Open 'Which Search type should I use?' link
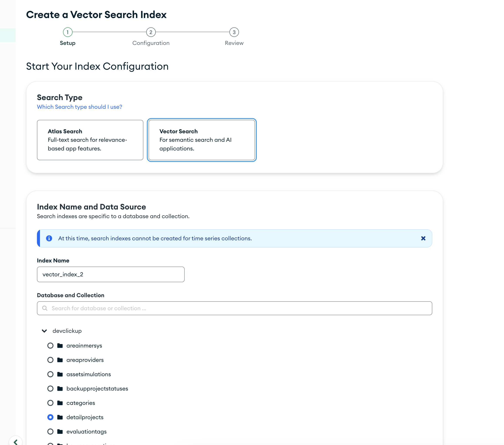The width and height of the screenshot is (504, 445). click(79, 107)
